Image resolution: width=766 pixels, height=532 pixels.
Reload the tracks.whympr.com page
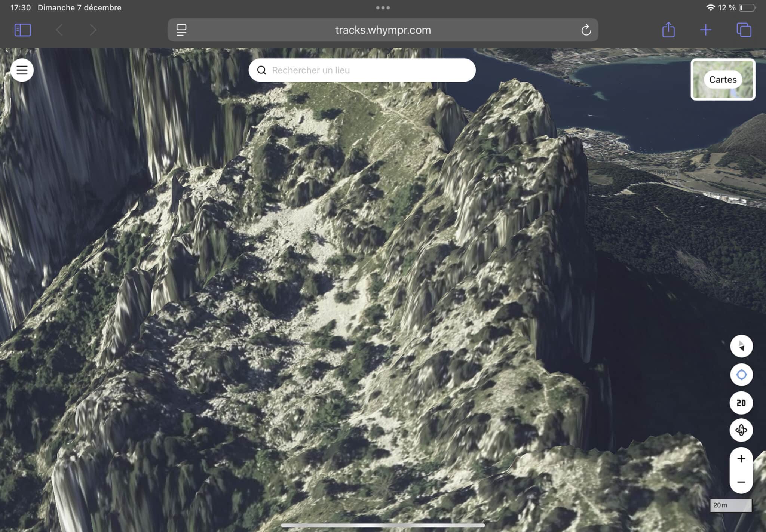pos(586,30)
